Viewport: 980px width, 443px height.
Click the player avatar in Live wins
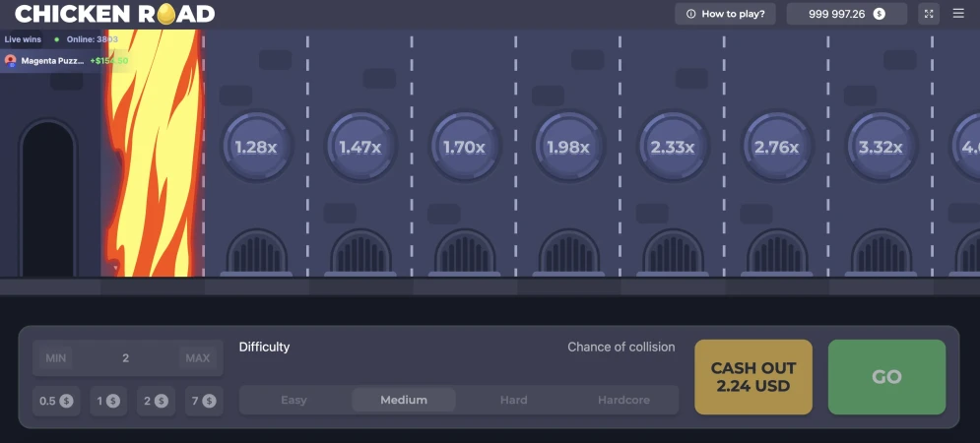click(11, 60)
